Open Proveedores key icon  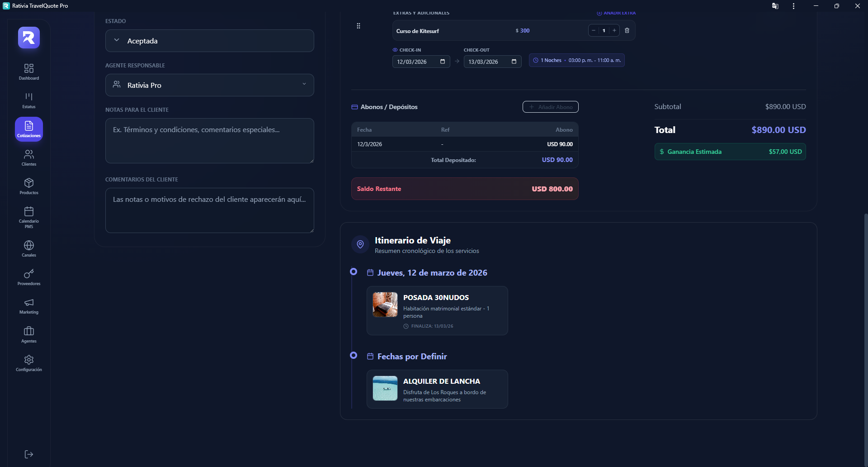pos(29,277)
